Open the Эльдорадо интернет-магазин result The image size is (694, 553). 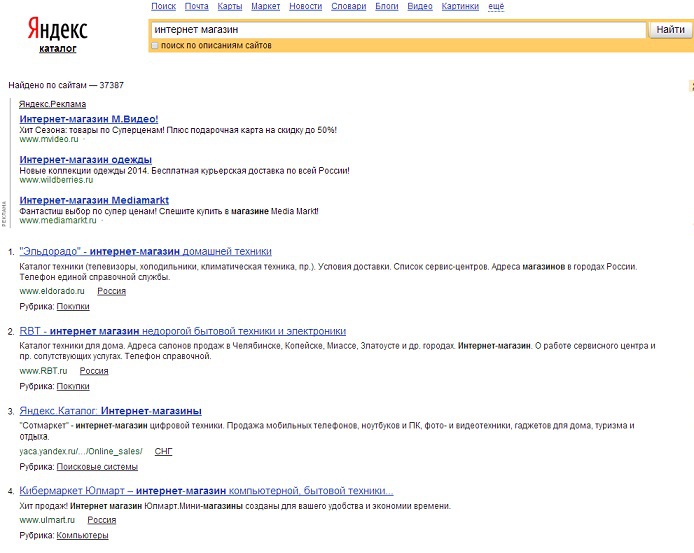pos(145,251)
